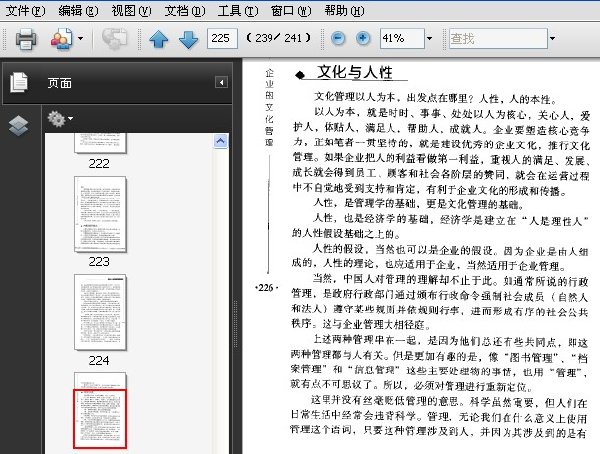Image resolution: width=600 pixels, height=454 pixels.
Task: Click the heading 文化与人性 in the document
Action: click(x=355, y=72)
